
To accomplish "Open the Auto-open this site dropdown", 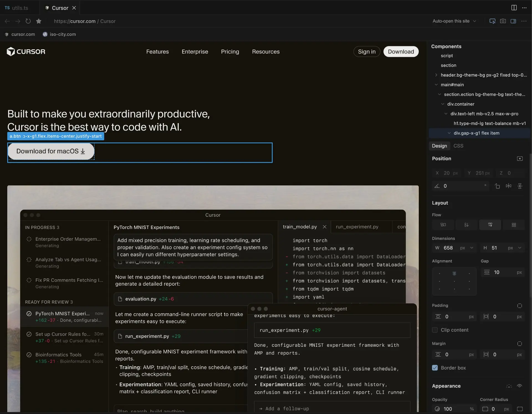I will (x=454, y=21).
